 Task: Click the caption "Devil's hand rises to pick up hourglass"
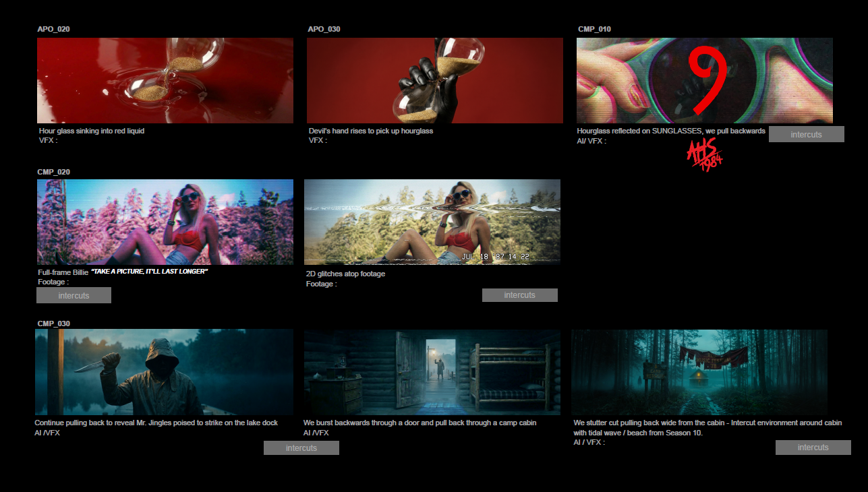(371, 131)
